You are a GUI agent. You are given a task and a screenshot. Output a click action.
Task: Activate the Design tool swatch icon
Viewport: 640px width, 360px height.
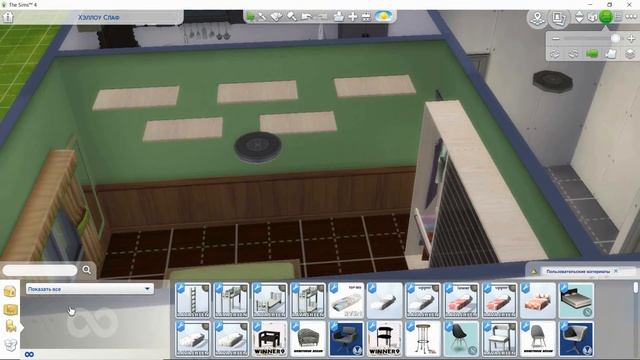click(276, 17)
